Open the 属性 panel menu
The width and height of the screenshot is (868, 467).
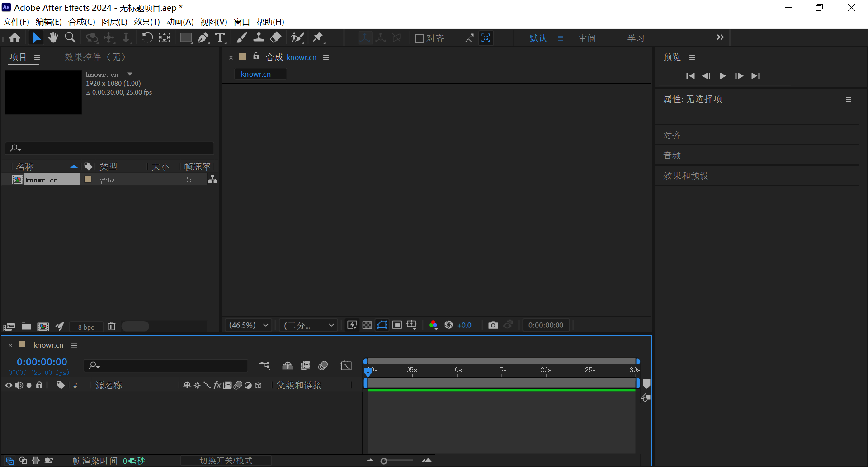pyautogui.click(x=849, y=99)
